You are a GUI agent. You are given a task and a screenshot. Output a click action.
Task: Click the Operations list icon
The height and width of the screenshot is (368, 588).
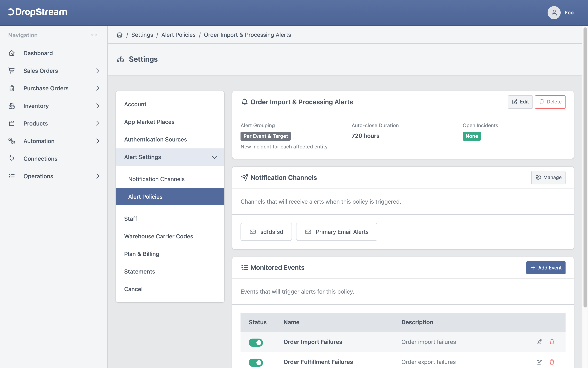point(12,176)
